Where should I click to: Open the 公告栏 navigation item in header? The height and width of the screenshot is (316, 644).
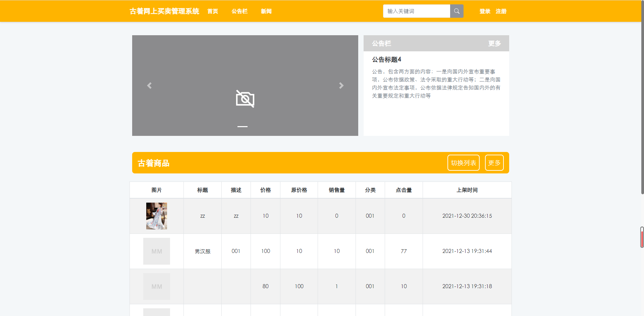[x=239, y=11]
